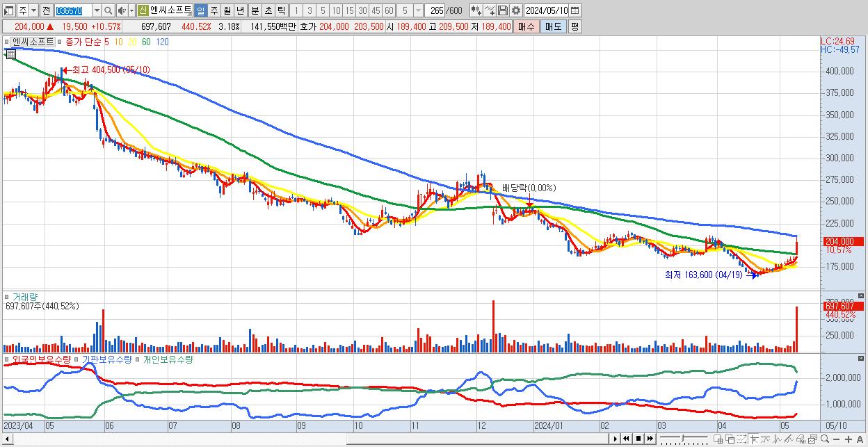Click the axis arrow tool icon

click(754, 439)
